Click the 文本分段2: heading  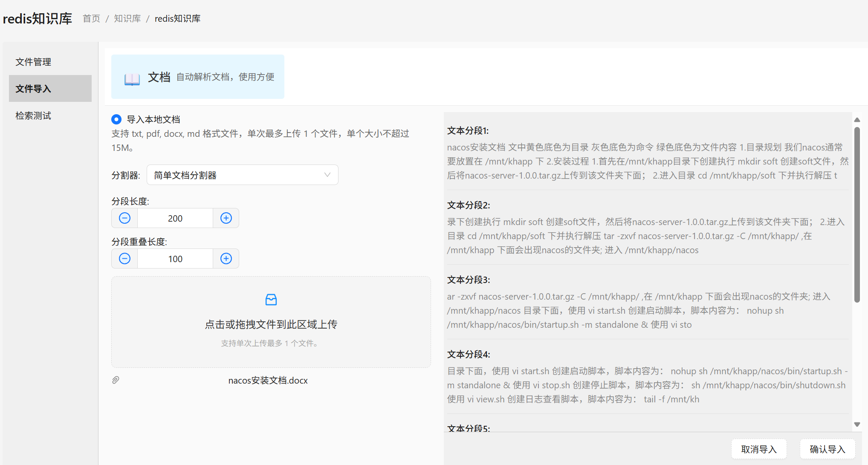point(469,205)
